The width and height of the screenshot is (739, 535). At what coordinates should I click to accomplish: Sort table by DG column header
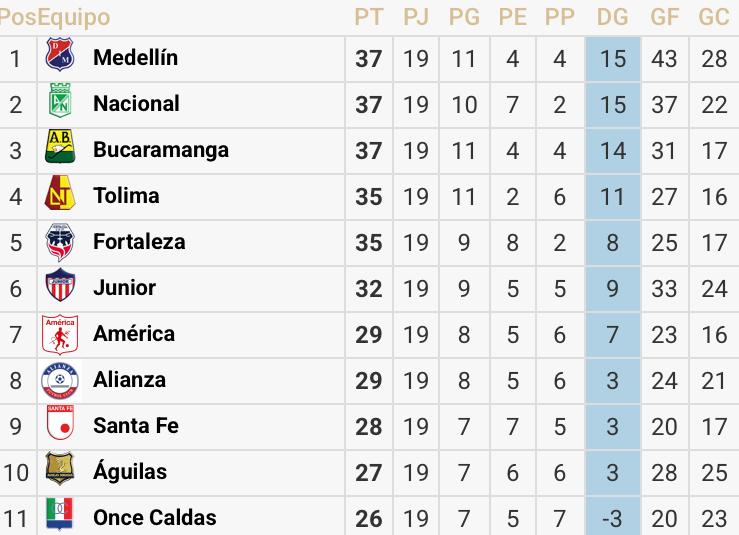click(612, 17)
